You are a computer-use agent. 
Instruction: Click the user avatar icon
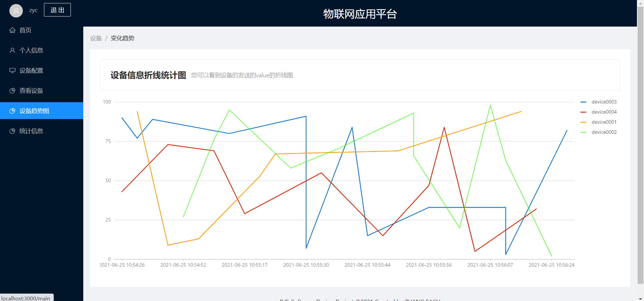click(16, 11)
